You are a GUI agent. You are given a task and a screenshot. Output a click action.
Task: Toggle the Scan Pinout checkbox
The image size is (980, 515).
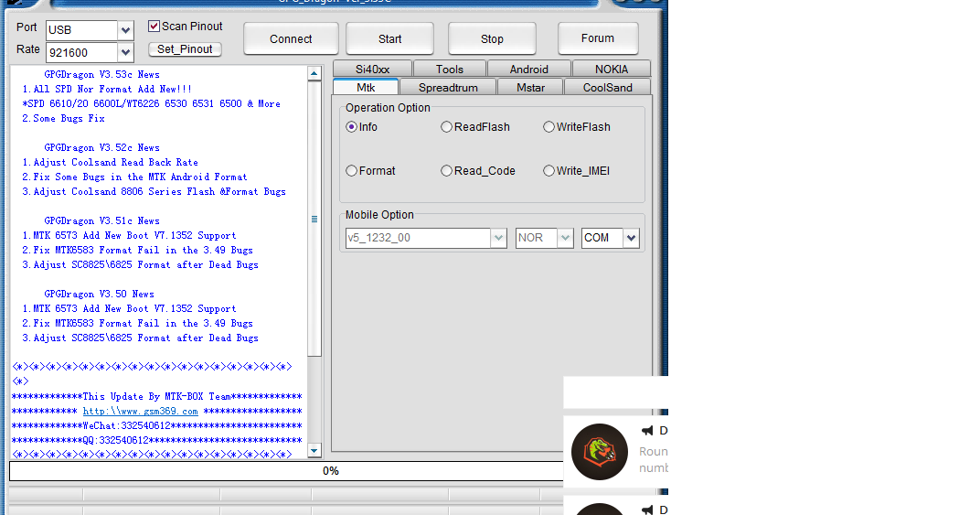click(x=154, y=27)
